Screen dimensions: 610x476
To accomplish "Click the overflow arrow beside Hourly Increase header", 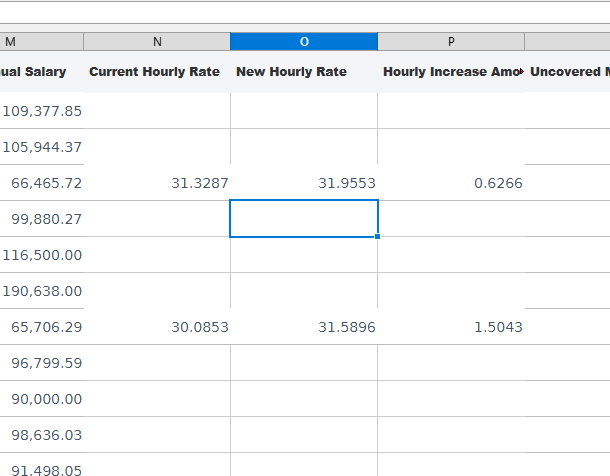I will click(520, 72).
